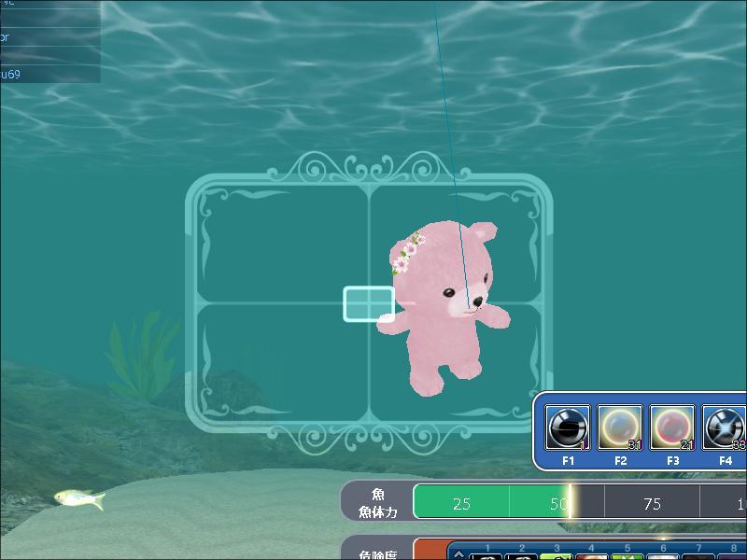
Task: Click the 75 mark on the stamina gauge
Action: [x=652, y=503]
